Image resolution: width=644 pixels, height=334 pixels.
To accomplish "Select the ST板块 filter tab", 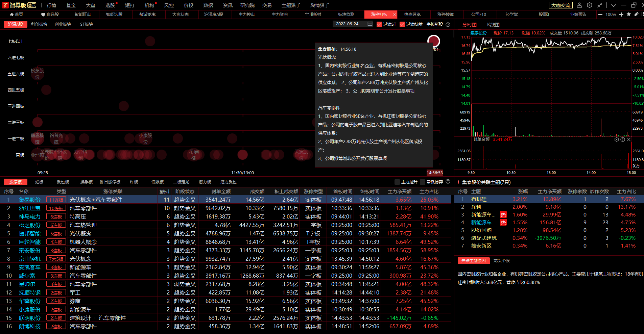I will point(87,24).
